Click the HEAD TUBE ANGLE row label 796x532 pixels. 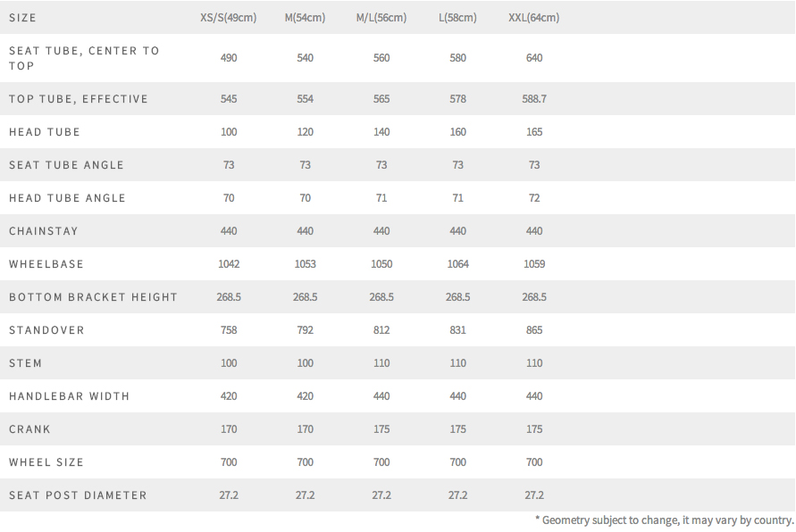click(67, 198)
